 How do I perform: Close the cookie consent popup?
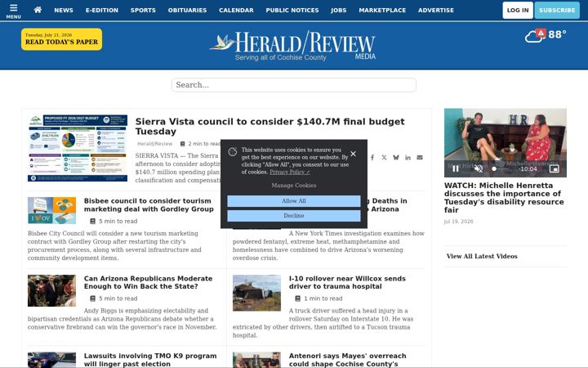click(353, 154)
